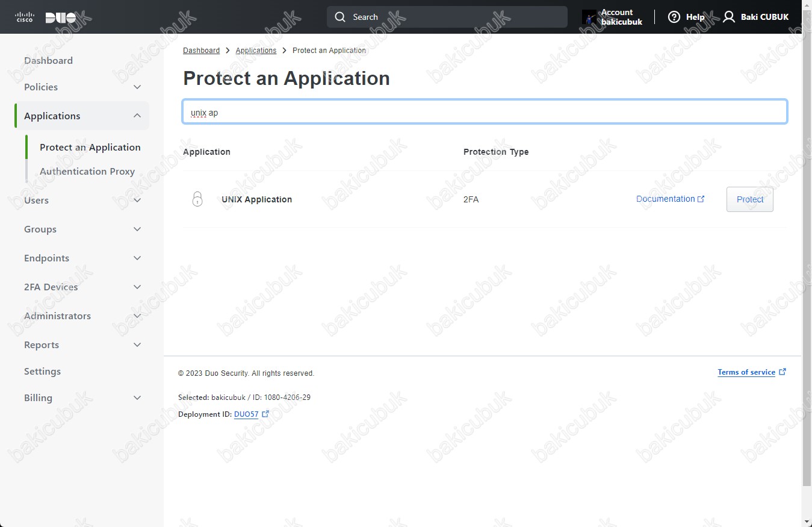Click the lock icon beside UNIX Application
Image resolution: width=812 pixels, height=527 pixels.
(x=197, y=199)
